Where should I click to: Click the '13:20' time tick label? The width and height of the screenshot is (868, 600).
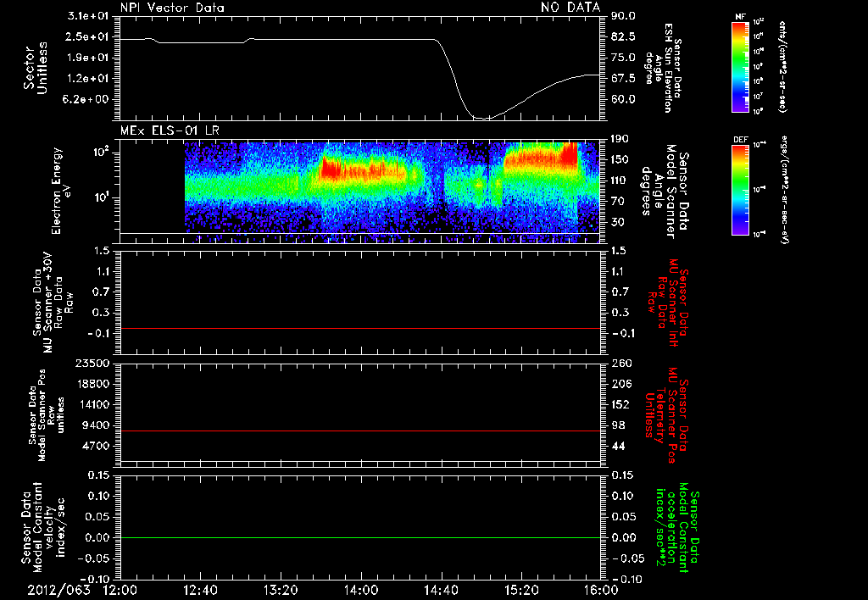pyautogui.click(x=281, y=590)
